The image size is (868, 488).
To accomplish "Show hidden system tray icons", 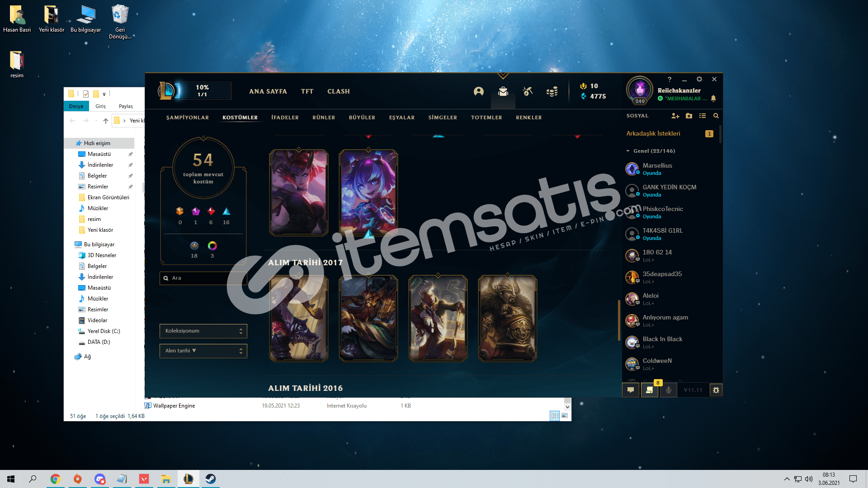I will pyautogui.click(x=787, y=479).
